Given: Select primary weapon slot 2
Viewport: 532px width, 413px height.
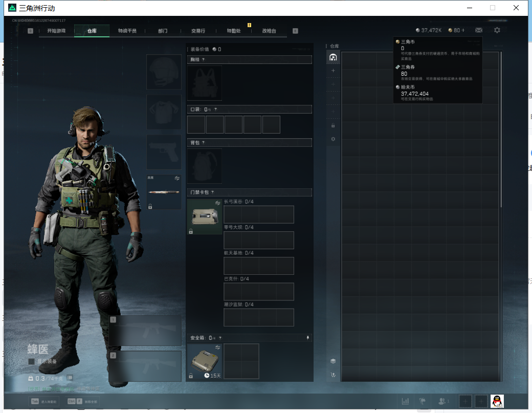Looking at the screenshot, I should 145,366.
